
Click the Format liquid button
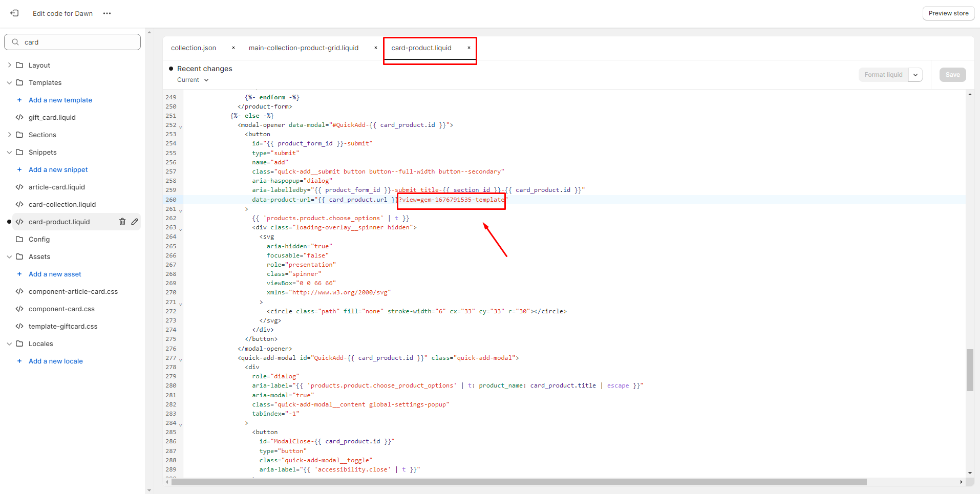click(883, 75)
